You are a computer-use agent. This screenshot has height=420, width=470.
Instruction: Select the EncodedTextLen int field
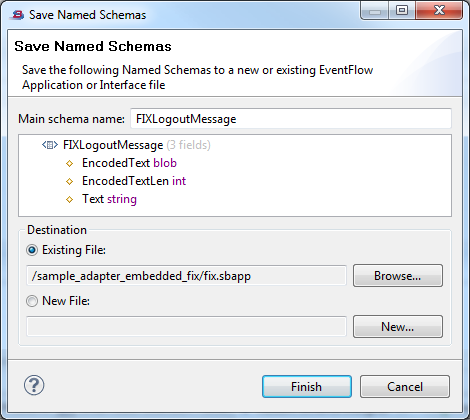coord(134,181)
